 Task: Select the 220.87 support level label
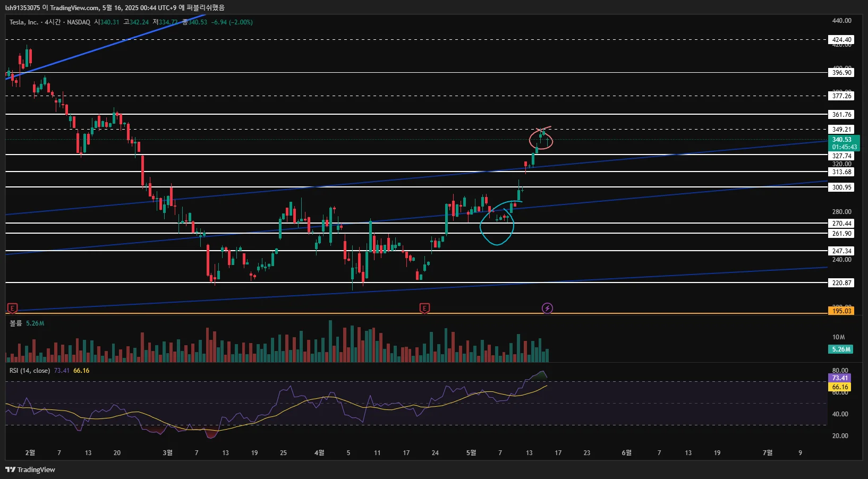point(841,283)
